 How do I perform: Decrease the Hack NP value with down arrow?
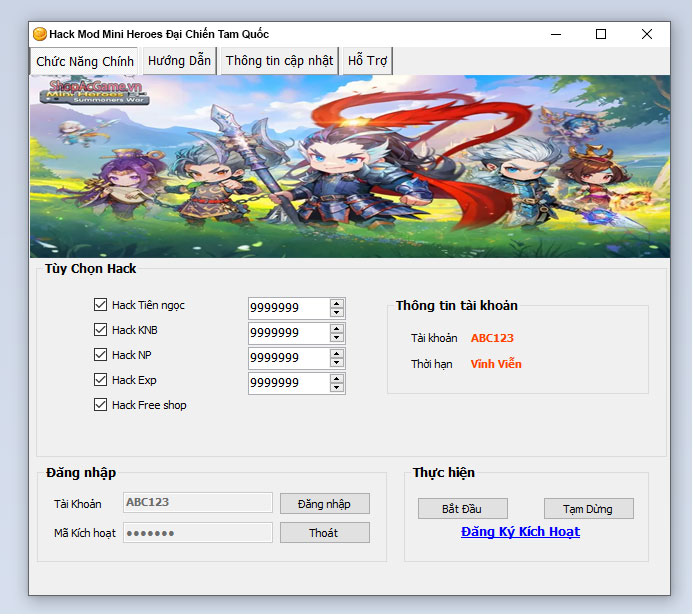point(337,362)
